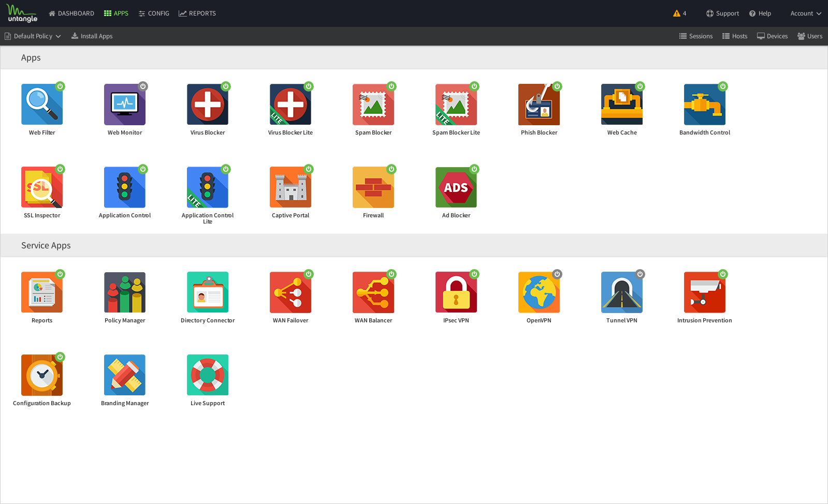Click Install Apps button
This screenshot has height=504, width=828.
92,36
